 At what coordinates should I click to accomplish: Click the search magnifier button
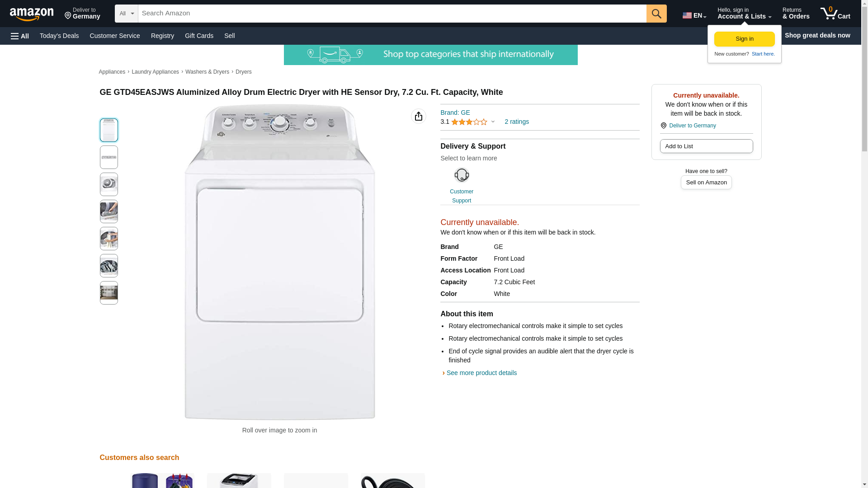coord(656,14)
